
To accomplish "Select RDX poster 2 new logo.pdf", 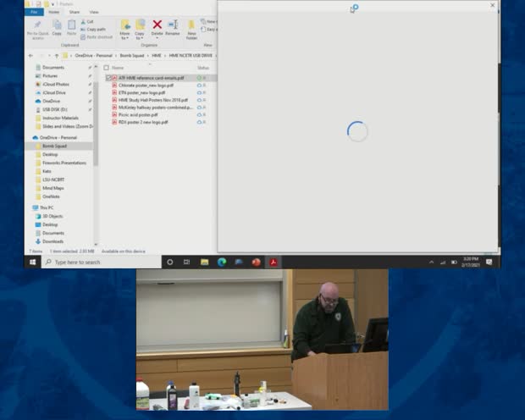I will [x=143, y=122].
